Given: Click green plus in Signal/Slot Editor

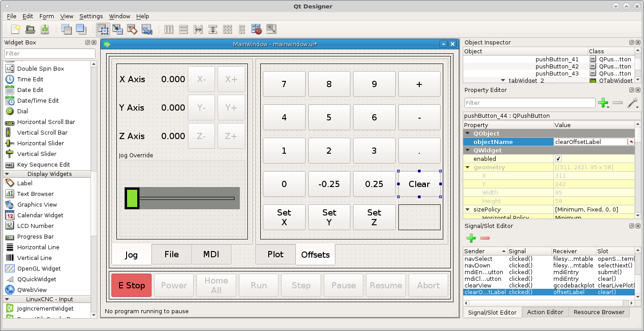Looking at the screenshot, I should pyautogui.click(x=471, y=238).
